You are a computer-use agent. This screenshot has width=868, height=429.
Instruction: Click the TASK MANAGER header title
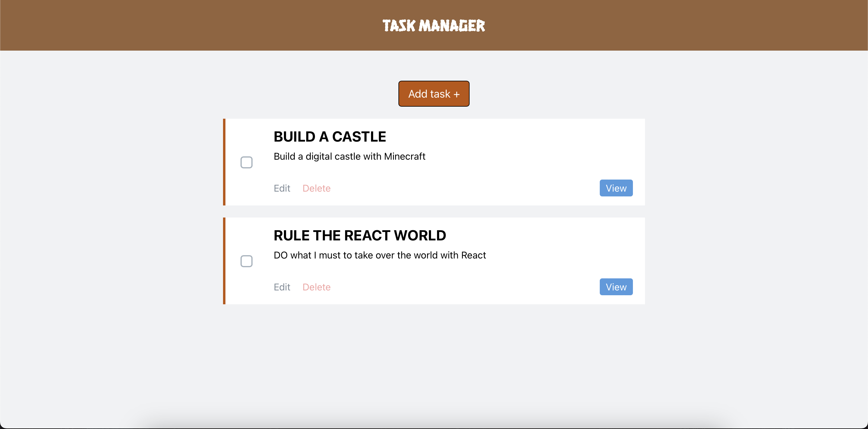pos(434,26)
